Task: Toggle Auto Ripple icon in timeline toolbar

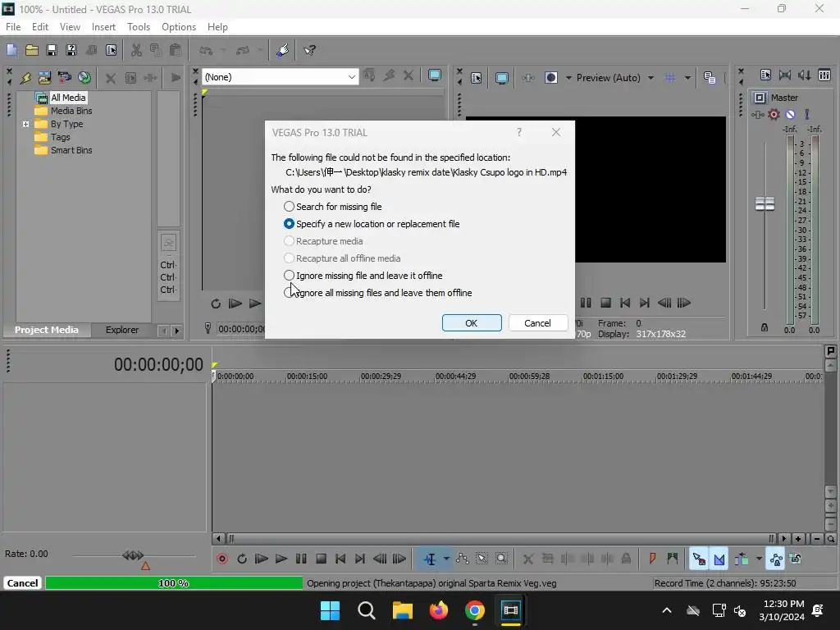Action: point(742,559)
